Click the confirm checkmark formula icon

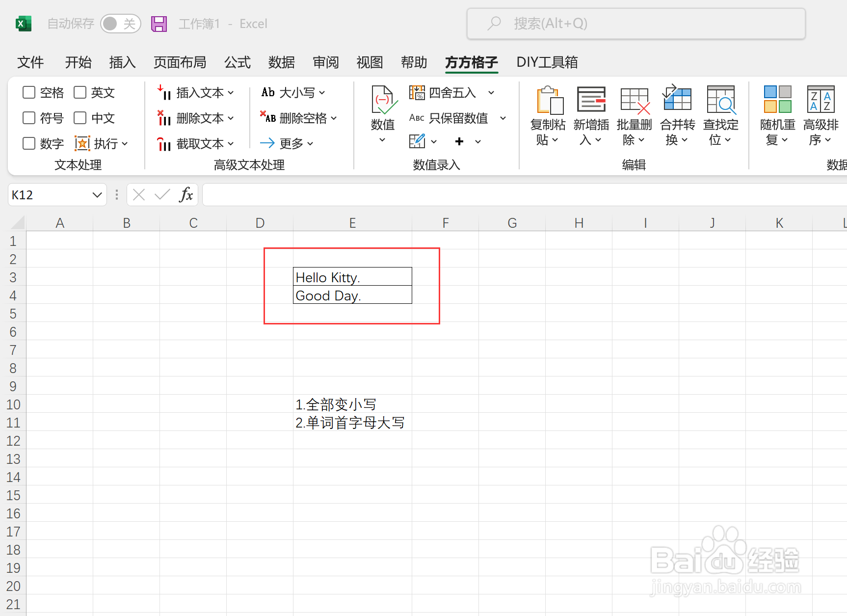pos(162,195)
